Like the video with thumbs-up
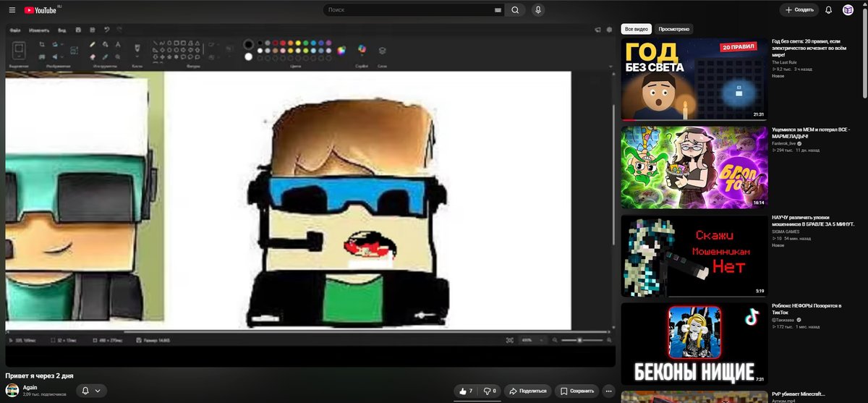The width and height of the screenshot is (868, 403). [x=465, y=391]
